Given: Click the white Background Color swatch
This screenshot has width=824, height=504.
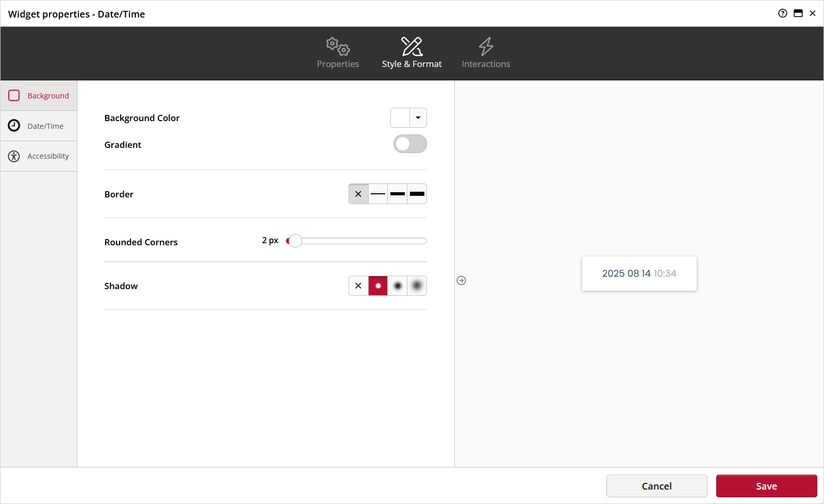Looking at the screenshot, I should tap(400, 117).
